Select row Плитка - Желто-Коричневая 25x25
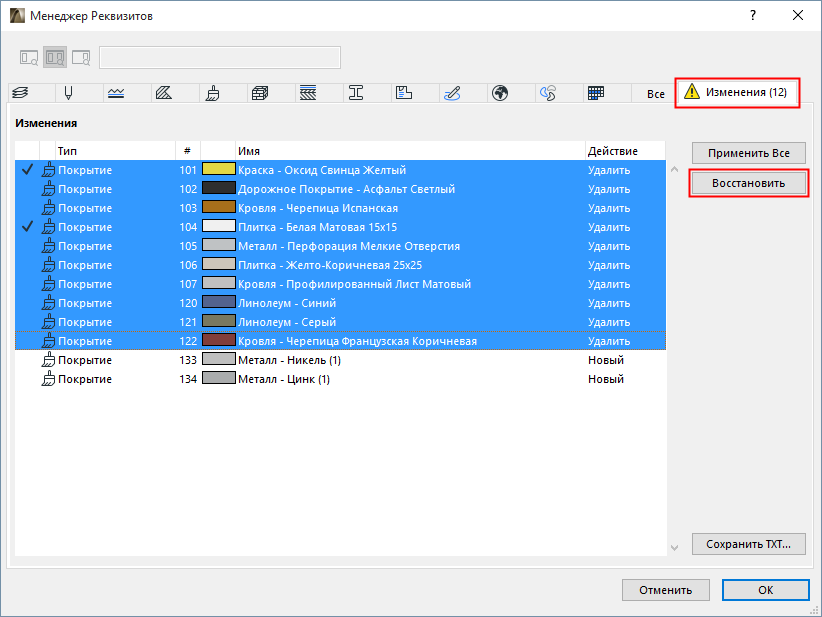This screenshot has height=617, width=822. pyautogui.click(x=340, y=265)
